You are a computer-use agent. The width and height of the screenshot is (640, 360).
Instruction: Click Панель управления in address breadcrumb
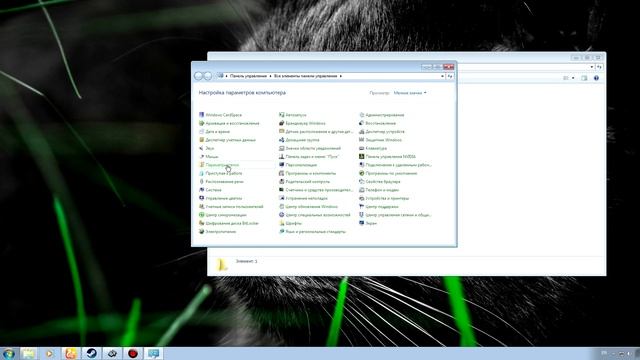[x=248, y=76]
